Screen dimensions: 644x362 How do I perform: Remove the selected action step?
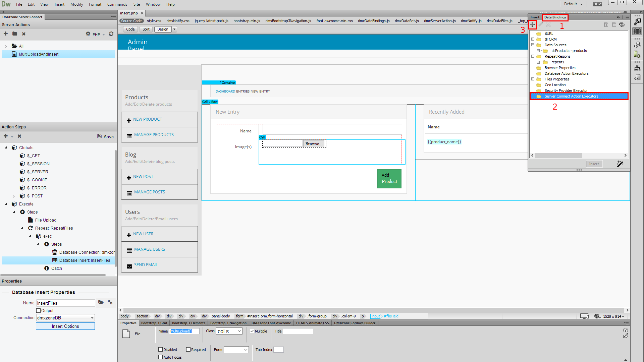pyautogui.click(x=19, y=136)
